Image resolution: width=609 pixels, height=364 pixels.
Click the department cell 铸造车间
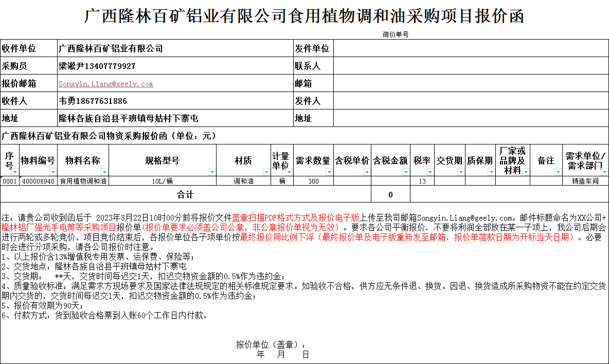coord(585,181)
